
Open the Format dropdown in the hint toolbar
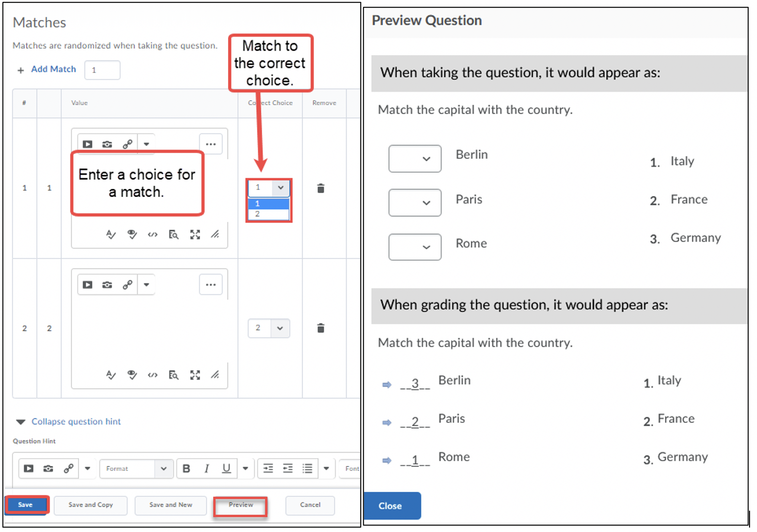pyautogui.click(x=136, y=468)
